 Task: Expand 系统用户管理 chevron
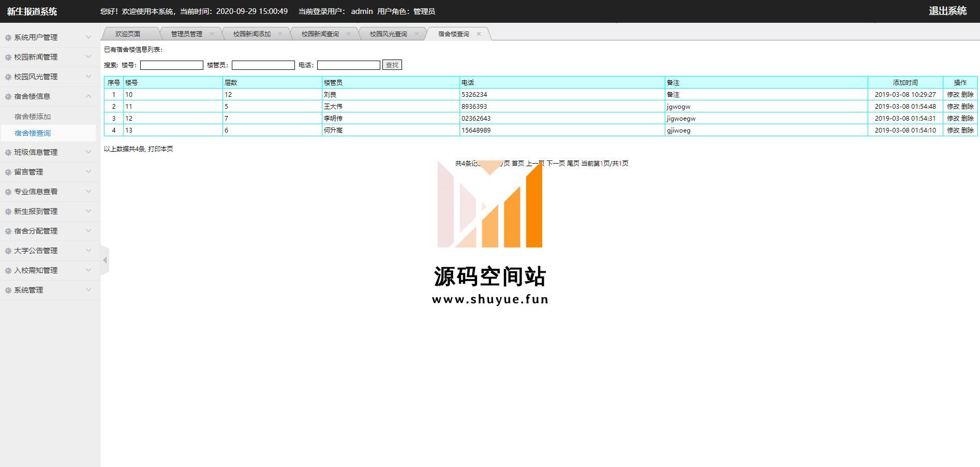[x=88, y=37]
